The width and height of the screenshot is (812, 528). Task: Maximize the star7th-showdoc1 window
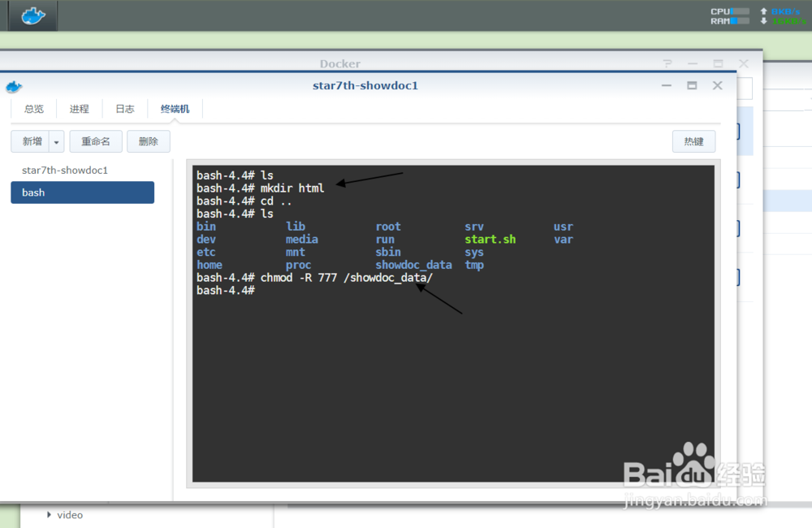(692, 85)
